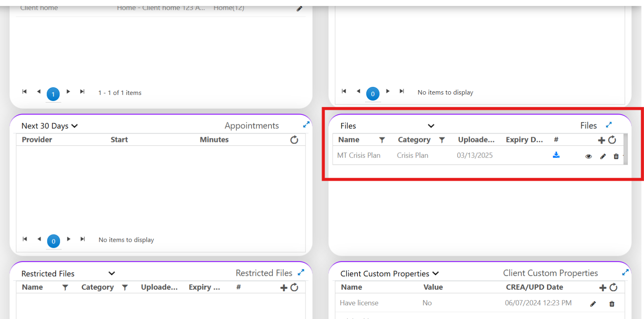This screenshot has height=319, width=644.
Task: Go to previous page in pager above Files panel
Action: [x=358, y=91]
